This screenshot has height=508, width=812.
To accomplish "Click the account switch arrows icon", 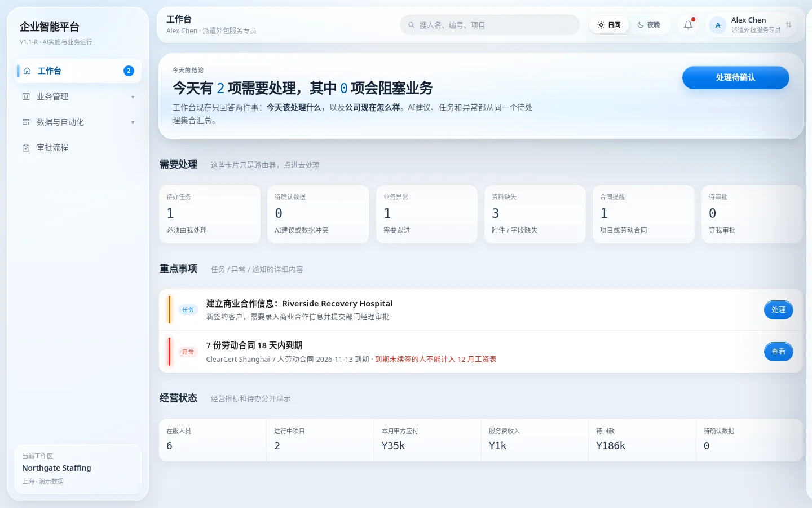I will (788, 25).
